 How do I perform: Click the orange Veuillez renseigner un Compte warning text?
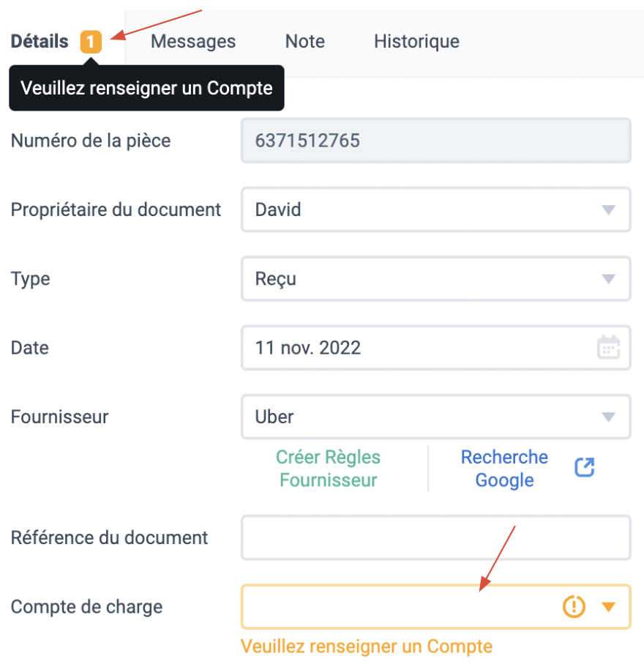(x=367, y=647)
